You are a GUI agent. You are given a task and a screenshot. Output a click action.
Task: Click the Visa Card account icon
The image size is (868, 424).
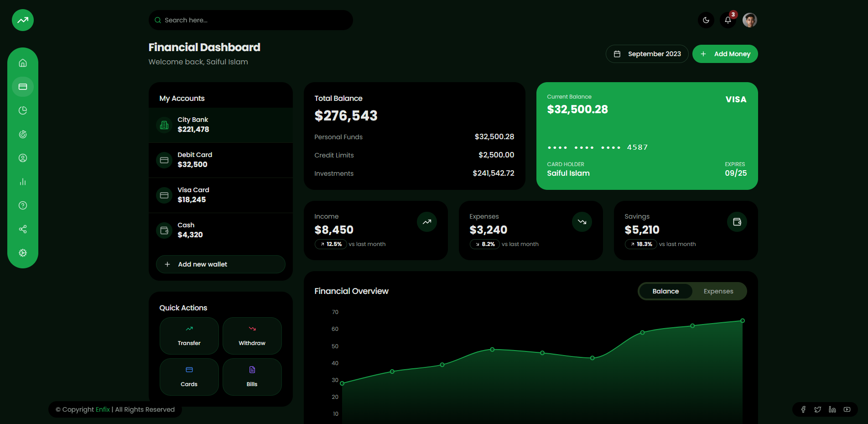[x=164, y=195]
